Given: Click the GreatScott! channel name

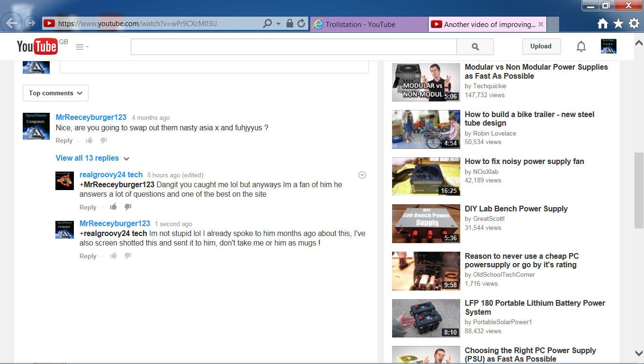Looking at the screenshot, I should click(x=489, y=219).
